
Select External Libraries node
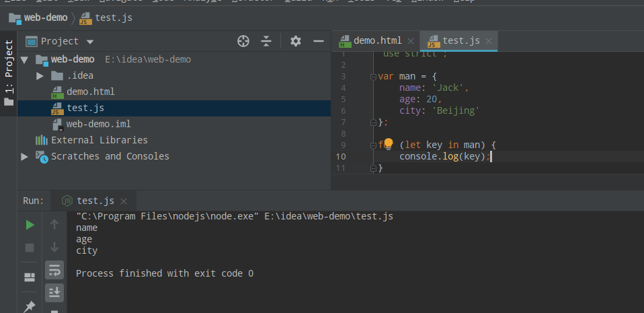tap(99, 140)
